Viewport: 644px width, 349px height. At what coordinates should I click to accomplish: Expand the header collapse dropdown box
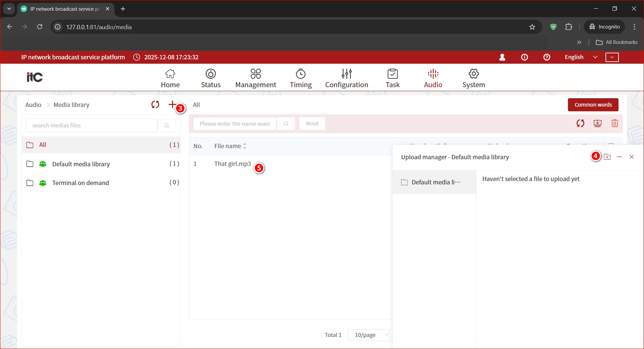pyautogui.click(x=612, y=57)
